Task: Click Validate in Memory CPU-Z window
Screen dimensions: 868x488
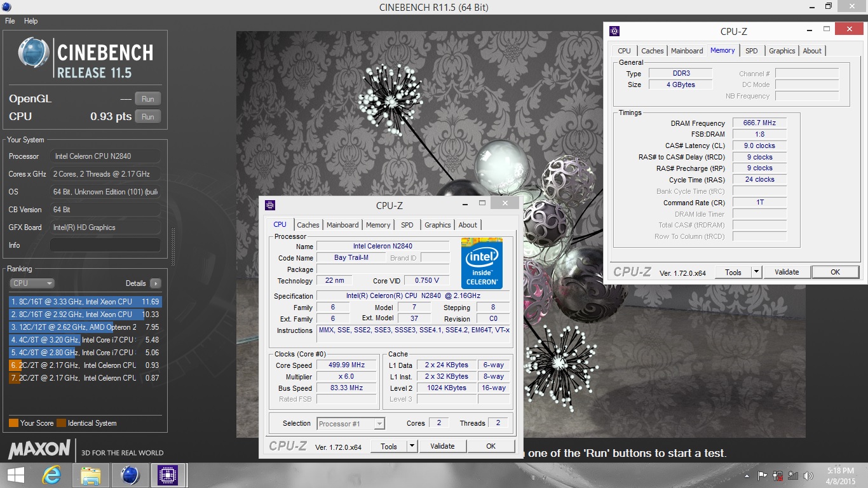Action: point(787,272)
